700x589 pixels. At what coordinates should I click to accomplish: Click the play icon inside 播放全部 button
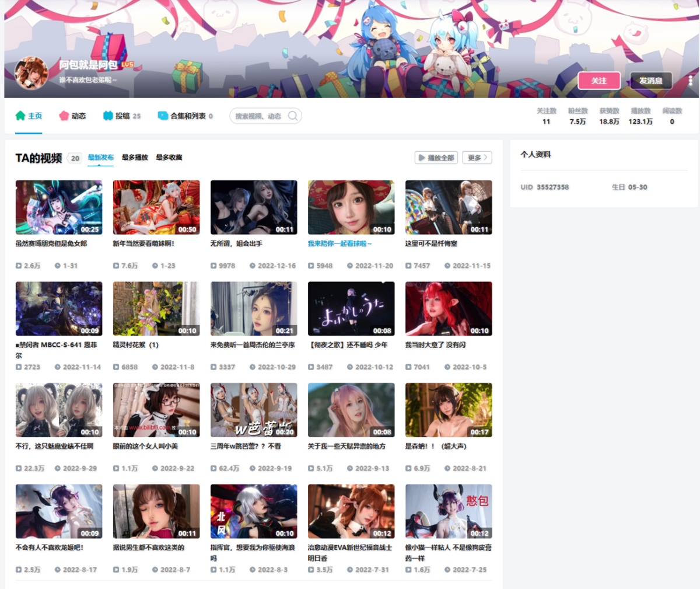(x=422, y=157)
